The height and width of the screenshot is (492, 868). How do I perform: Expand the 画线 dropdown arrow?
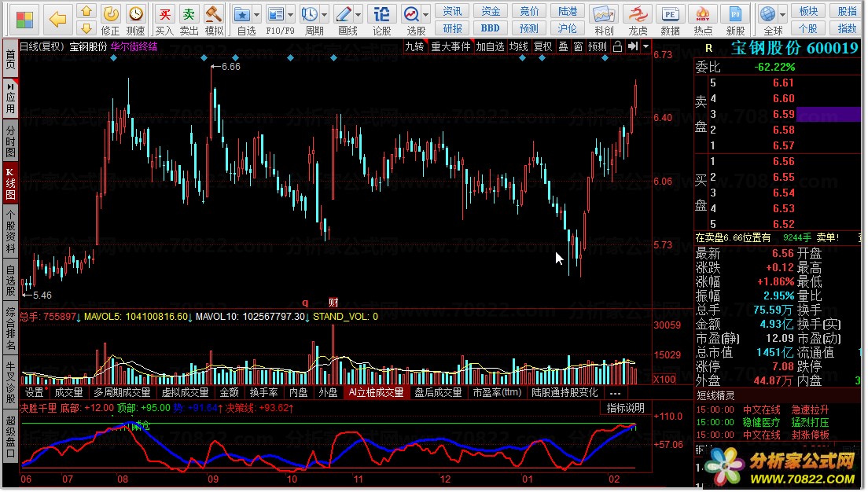(359, 15)
